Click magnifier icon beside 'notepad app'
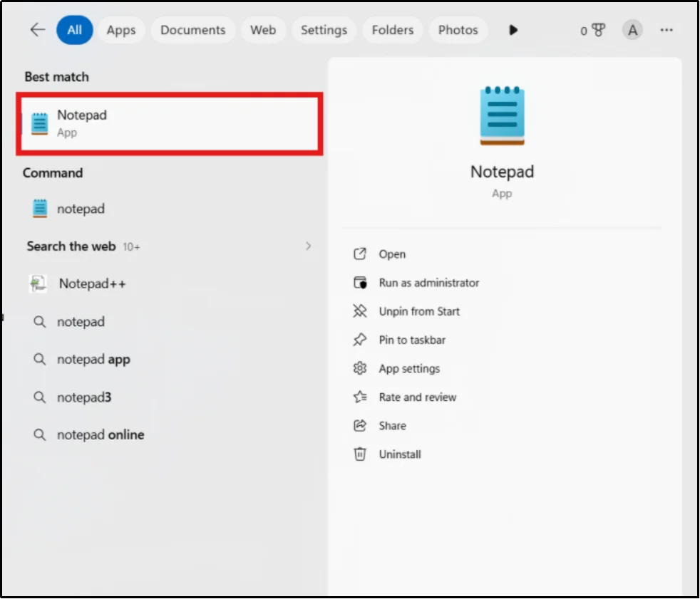Image resolution: width=700 pixels, height=599 pixels. click(40, 359)
